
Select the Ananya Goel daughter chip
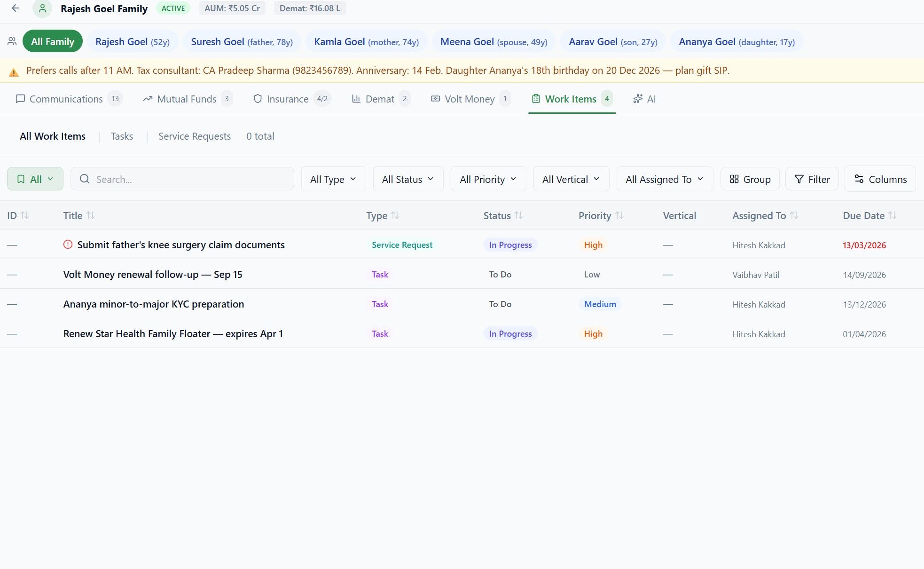coord(736,41)
